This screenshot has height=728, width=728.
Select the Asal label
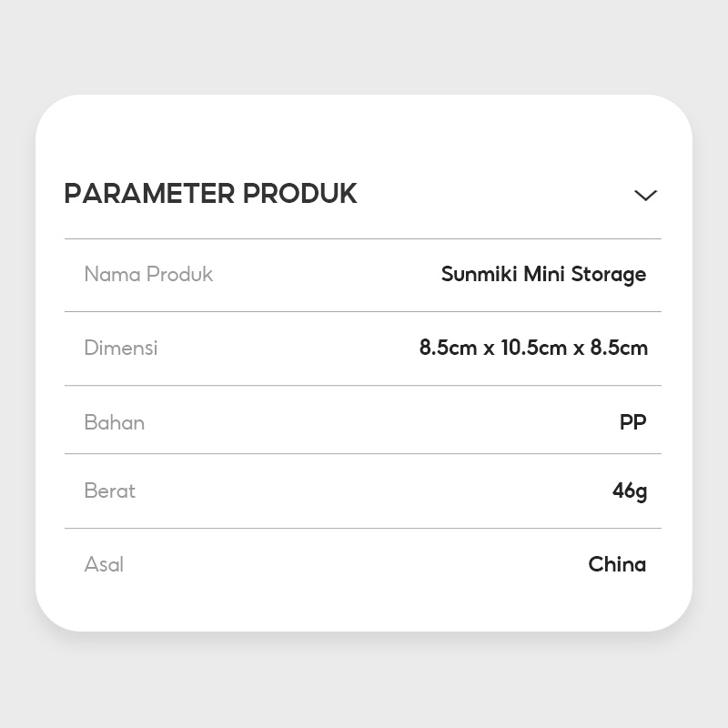104,564
